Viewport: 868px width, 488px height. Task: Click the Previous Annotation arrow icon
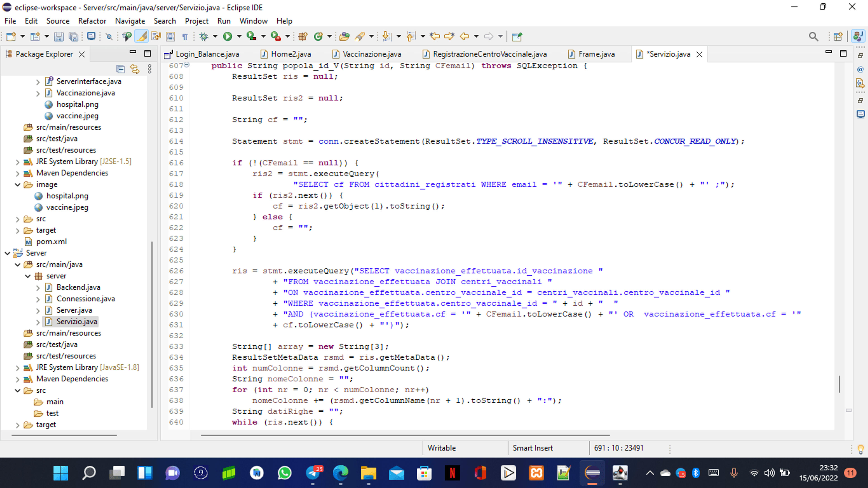coord(411,36)
